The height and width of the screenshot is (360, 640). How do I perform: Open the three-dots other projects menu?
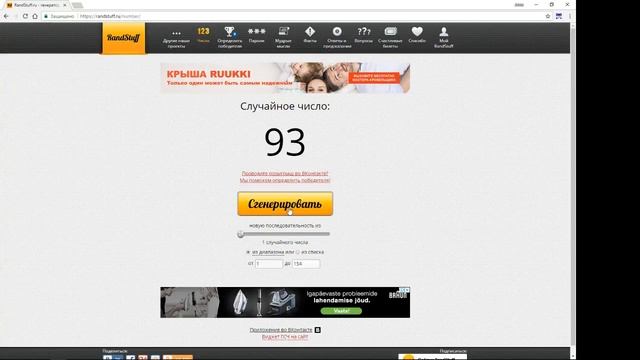pos(176,38)
